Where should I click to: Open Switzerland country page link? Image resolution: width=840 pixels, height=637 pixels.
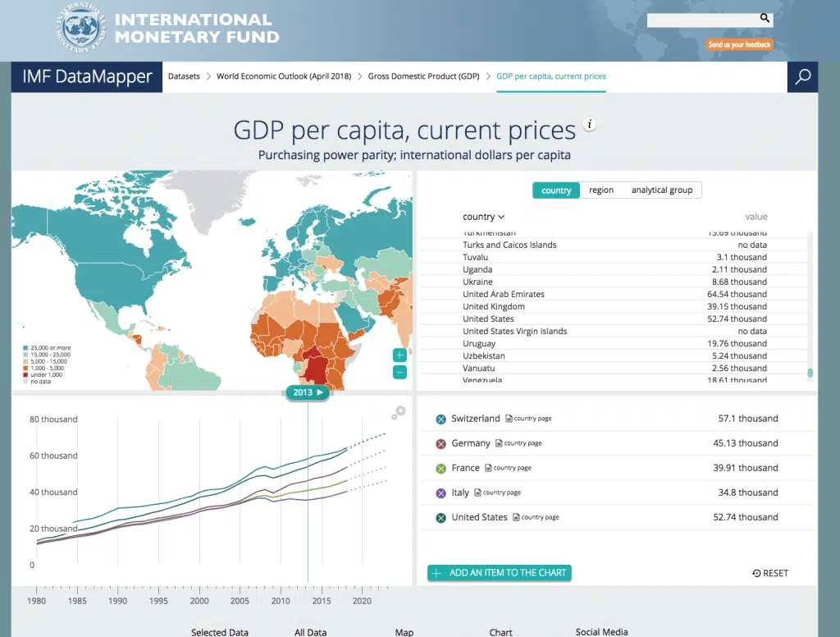(528, 419)
